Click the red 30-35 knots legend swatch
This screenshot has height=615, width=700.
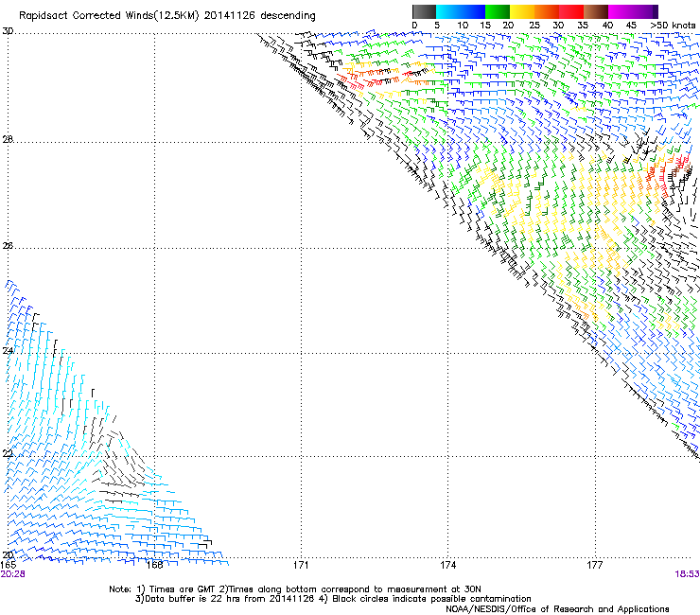[x=571, y=11]
